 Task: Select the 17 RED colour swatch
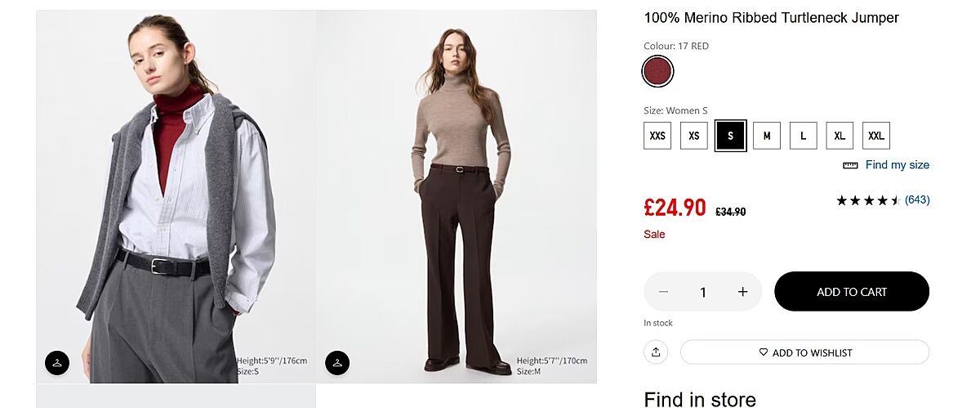point(657,71)
